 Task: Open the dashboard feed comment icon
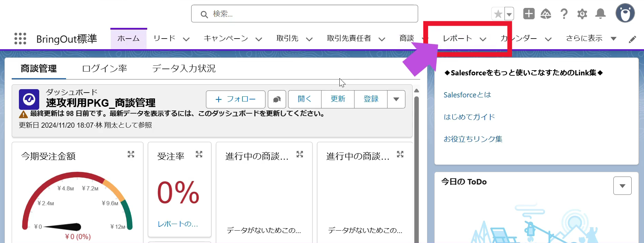tap(277, 99)
